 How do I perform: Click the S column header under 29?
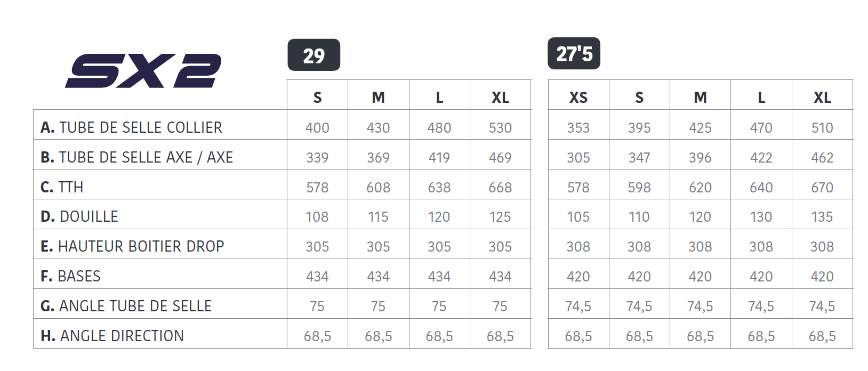(x=317, y=98)
